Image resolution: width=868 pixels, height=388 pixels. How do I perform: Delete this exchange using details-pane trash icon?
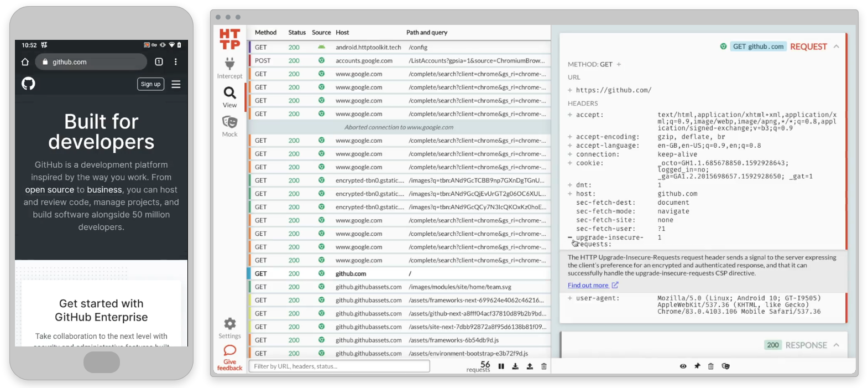tap(711, 366)
